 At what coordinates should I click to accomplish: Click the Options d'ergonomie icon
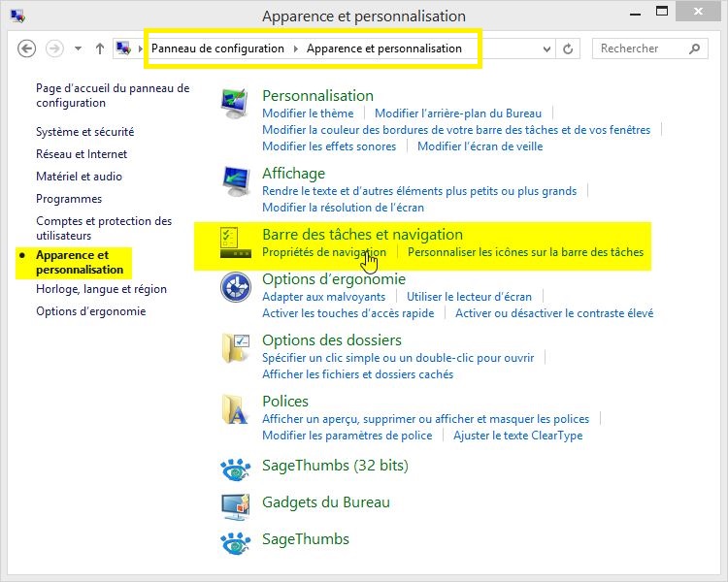point(236,289)
